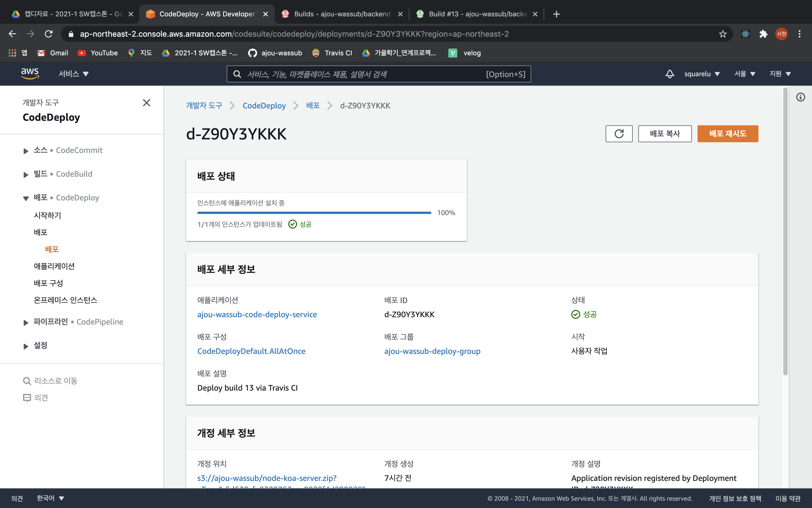This screenshot has width=812, height=508.
Task: Click the AWS logo home icon
Action: point(30,74)
